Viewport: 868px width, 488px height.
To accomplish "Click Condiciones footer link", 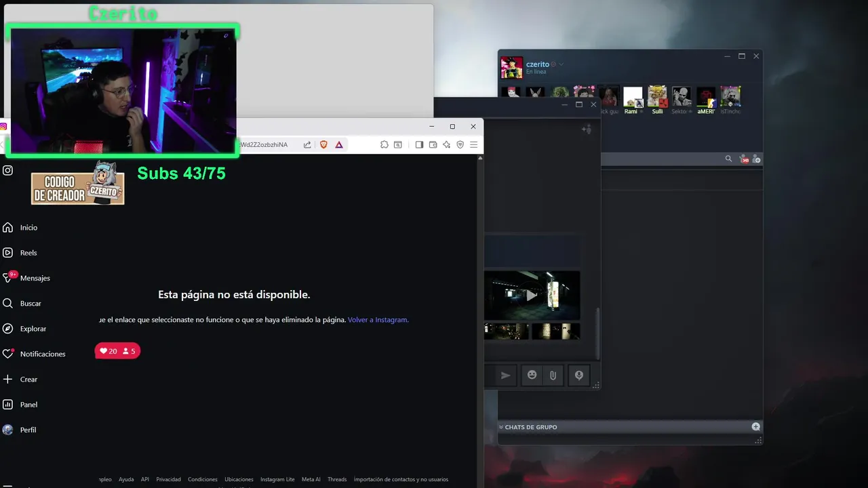I will click(x=203, y=479).
